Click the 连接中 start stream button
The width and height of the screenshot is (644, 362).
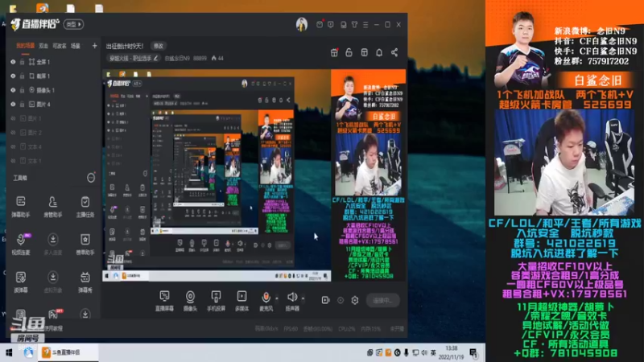[383, 300]
